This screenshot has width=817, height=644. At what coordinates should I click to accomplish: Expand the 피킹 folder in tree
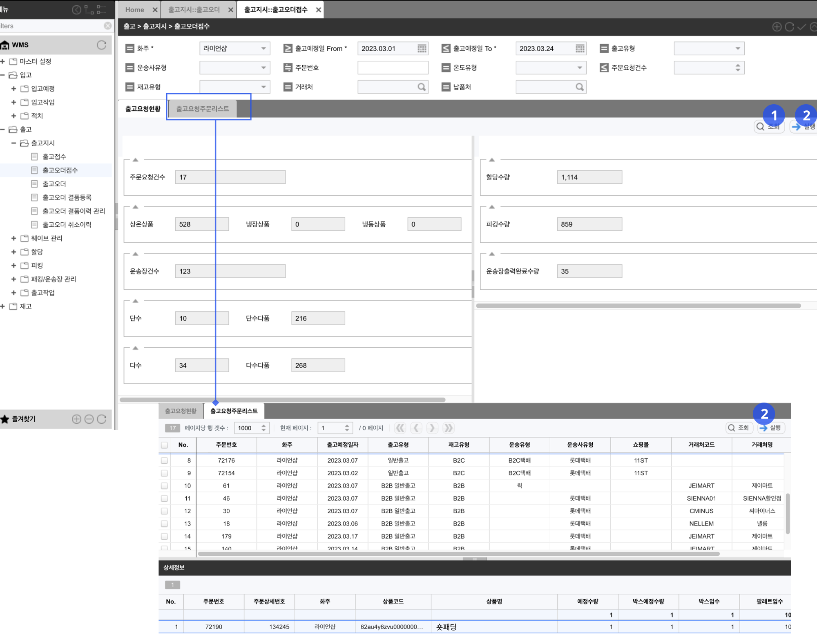point(13,266)
